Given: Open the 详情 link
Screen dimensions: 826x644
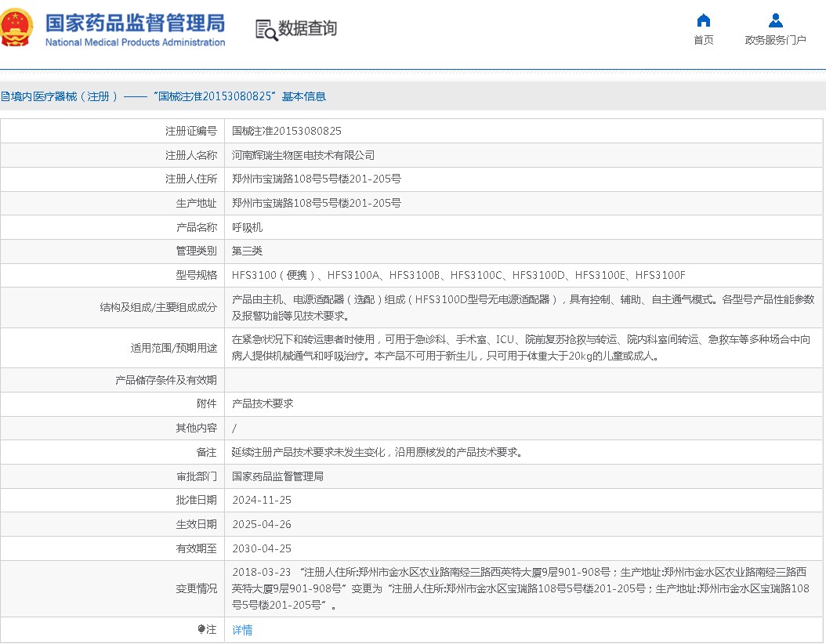Looking at the screenshot, I should (x=242, y=630).
